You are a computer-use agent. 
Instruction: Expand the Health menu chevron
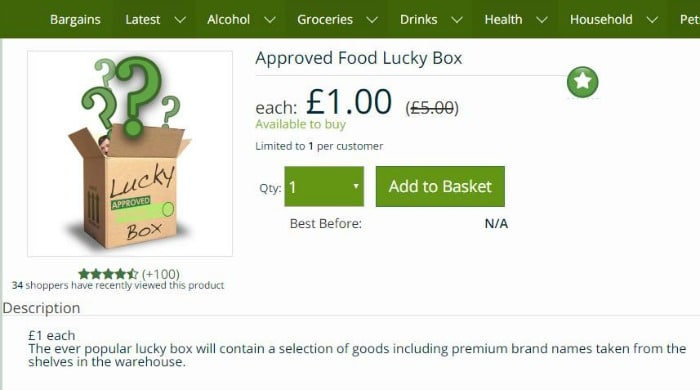(542, 20)
